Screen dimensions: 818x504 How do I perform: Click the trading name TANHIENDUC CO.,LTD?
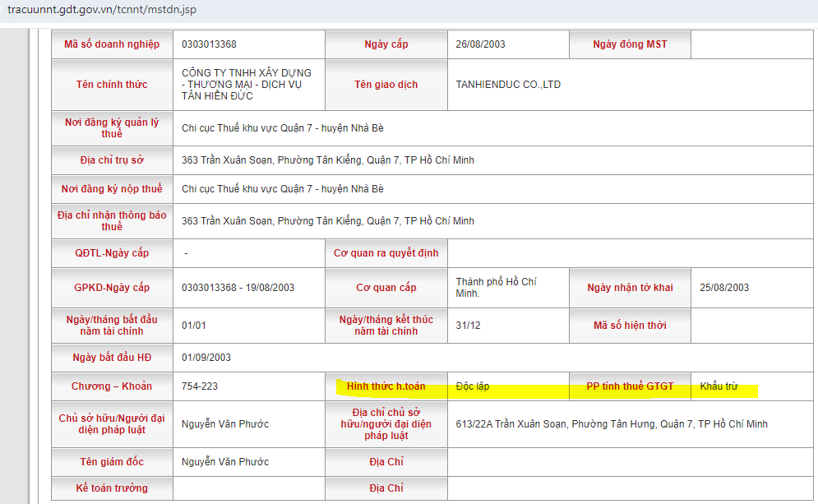[x=508, y=85]
